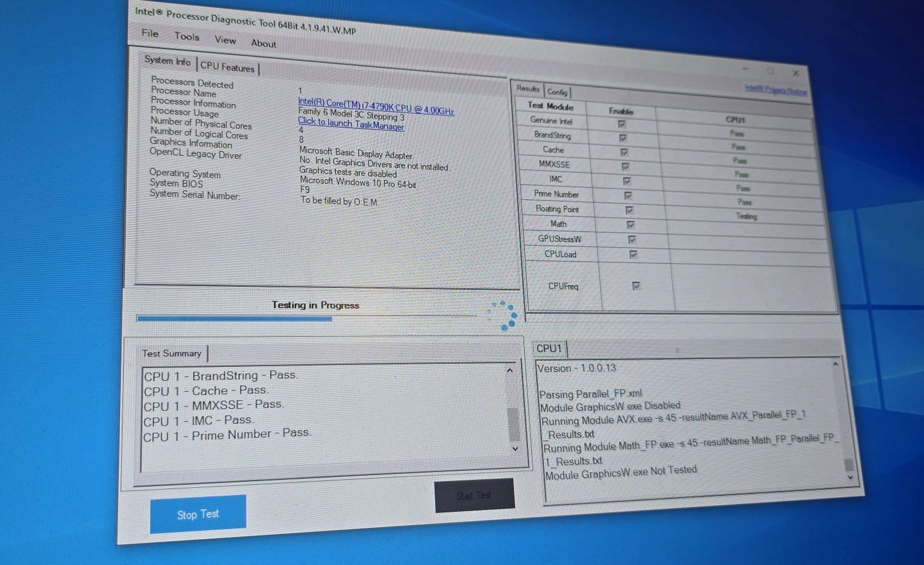924x565 pixels.
Task: Toggle the IMC enable checkbox
Action: tap(627, 181)
